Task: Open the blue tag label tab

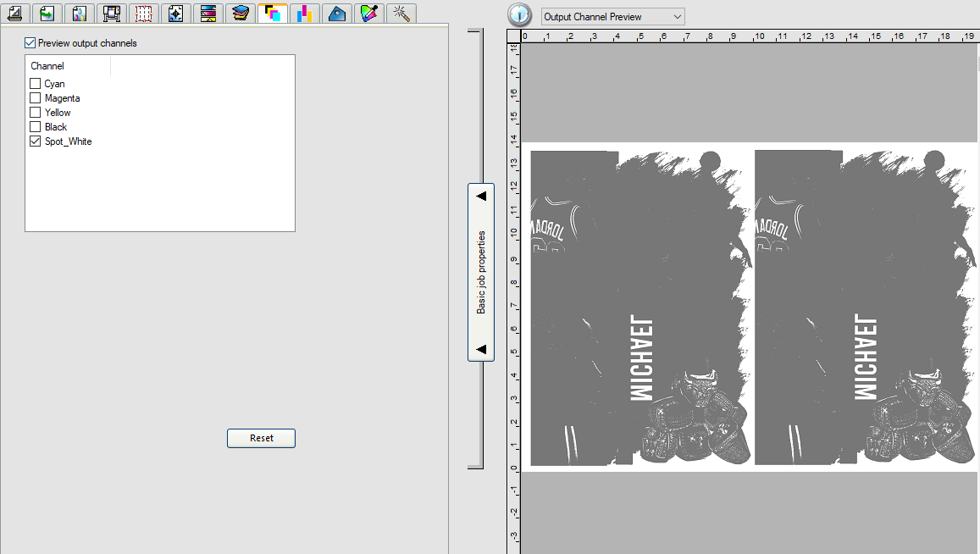Action: pyautogui.click(x=337, y=14)
